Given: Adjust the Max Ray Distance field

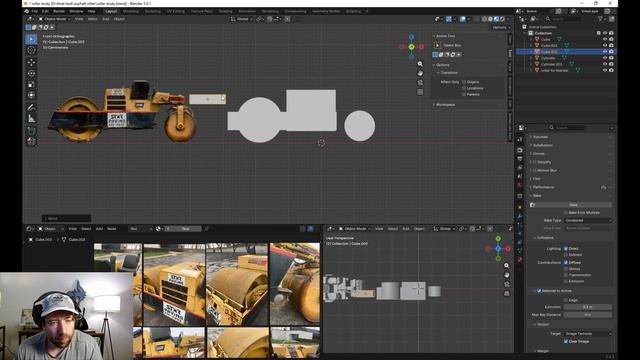Looking at the screenshot, I should coord(588,315).
